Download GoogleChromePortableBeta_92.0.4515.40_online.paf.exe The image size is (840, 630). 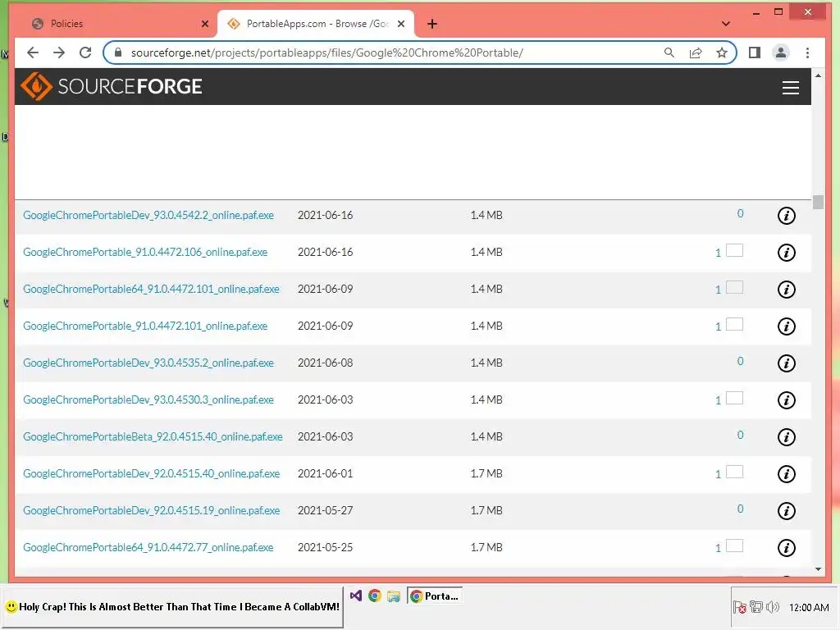tap(153, 436)
